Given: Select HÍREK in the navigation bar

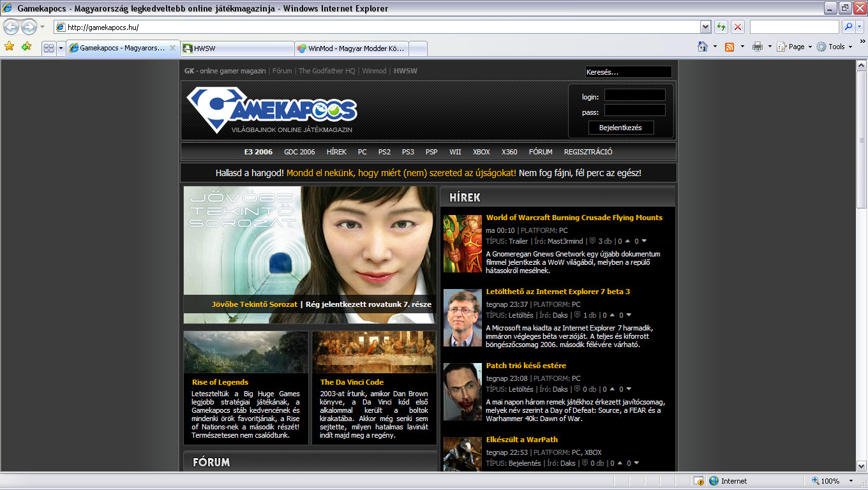Looking at the screenshot, I should click(336, 152).
